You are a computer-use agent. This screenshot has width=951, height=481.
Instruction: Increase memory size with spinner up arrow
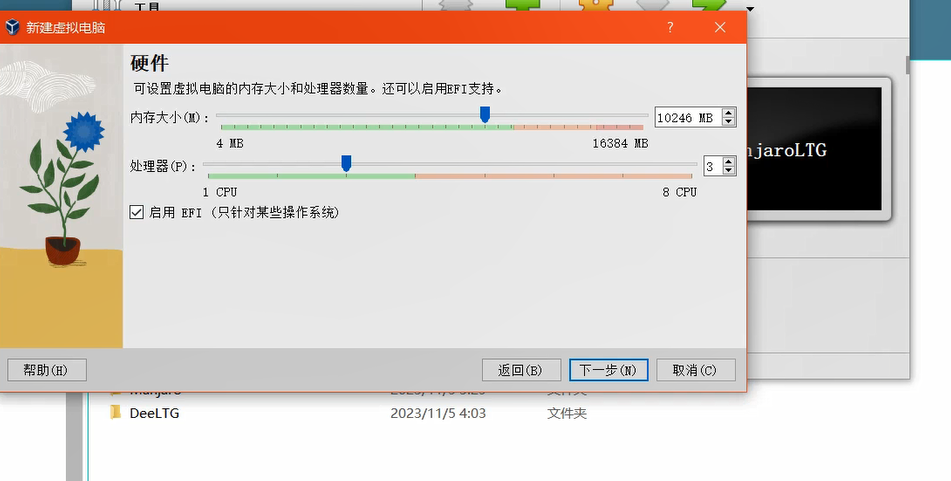click(728, 113)
